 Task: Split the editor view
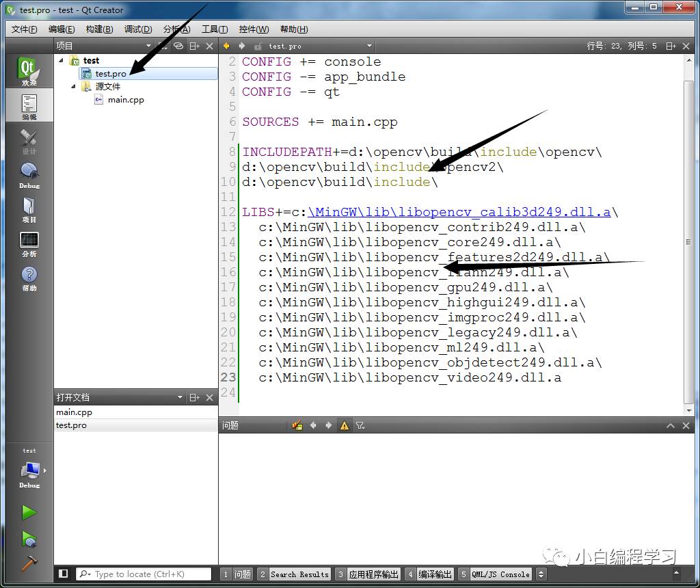pyautogui.click(x=671, y=46)
